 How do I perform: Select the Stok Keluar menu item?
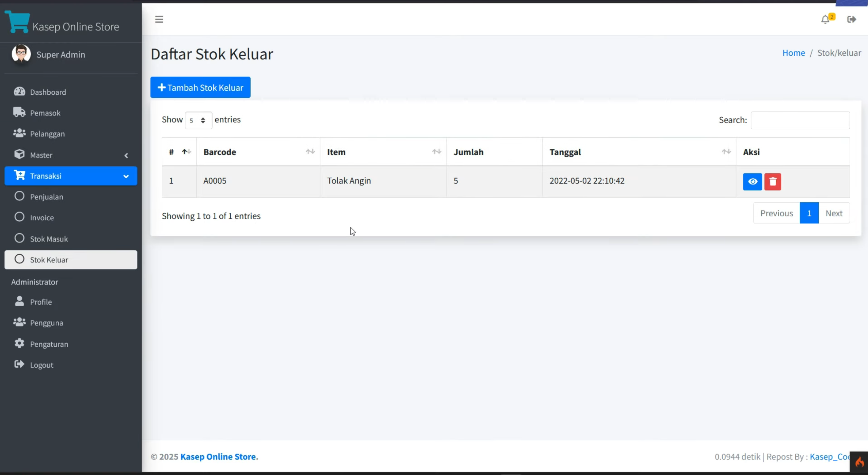click(71, 260)
